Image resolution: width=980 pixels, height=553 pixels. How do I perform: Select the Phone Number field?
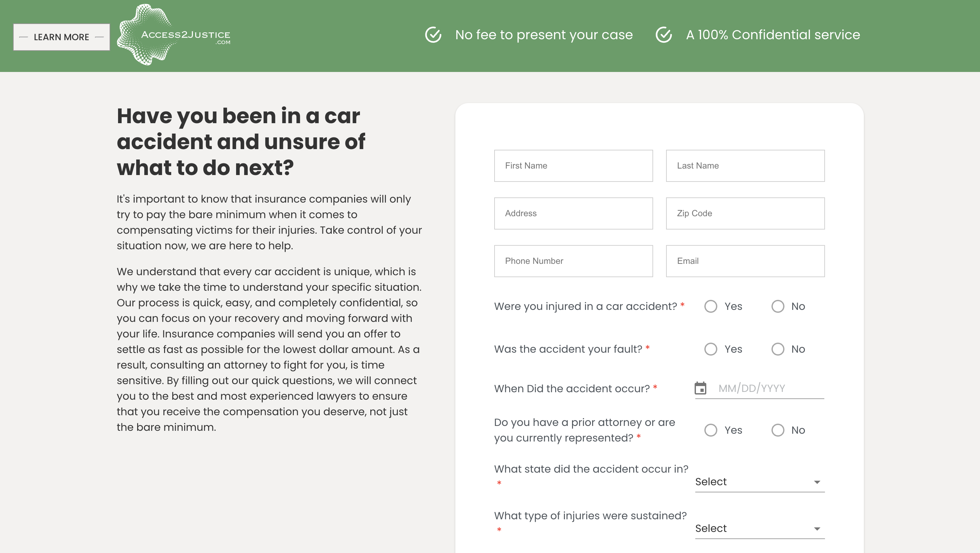[x=573, y=261]
